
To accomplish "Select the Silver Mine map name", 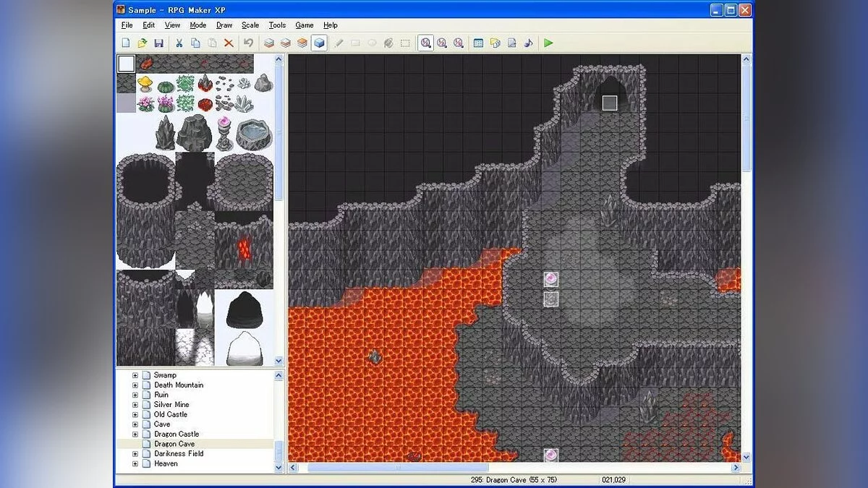I will [x=171, y=405].
